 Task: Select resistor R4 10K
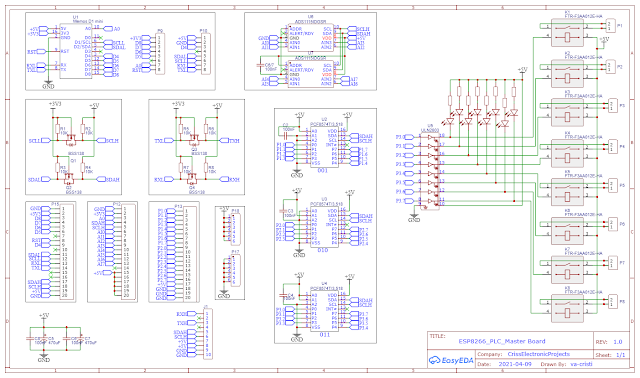coord(83,168)
